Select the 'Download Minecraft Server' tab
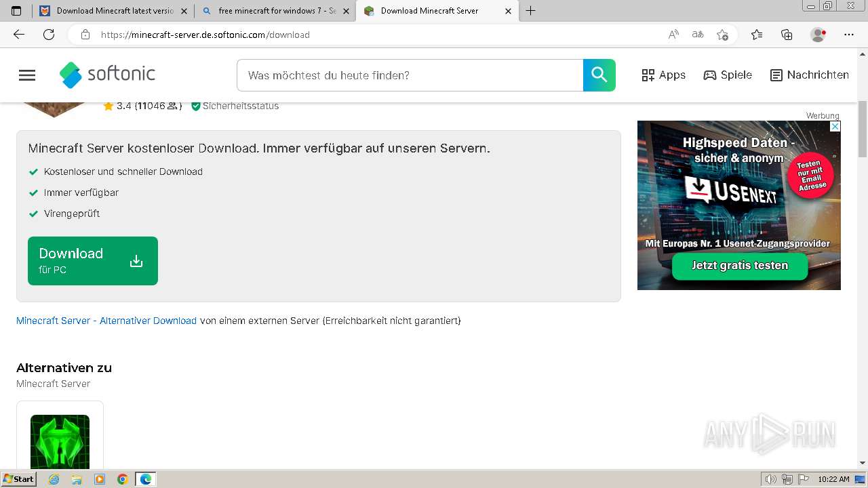Image resolution: width=868 pixels, height=488 pixels. (x=437, y=11)
